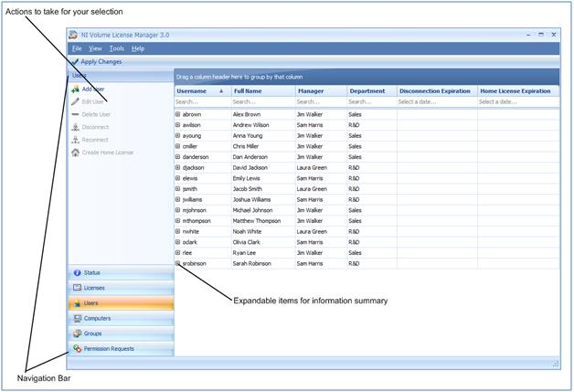The width and height of the screenshot is (574, 392).
Task: Click the Add User icon
Action: (x=76, y=89)
